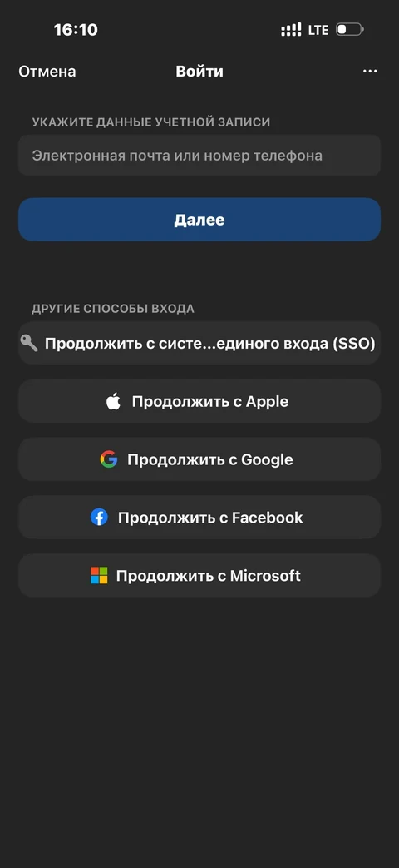Tap the Facebook logo icon
Viewport: 399px width, 868px height.
pyautogui.click(x=99, y=518)
